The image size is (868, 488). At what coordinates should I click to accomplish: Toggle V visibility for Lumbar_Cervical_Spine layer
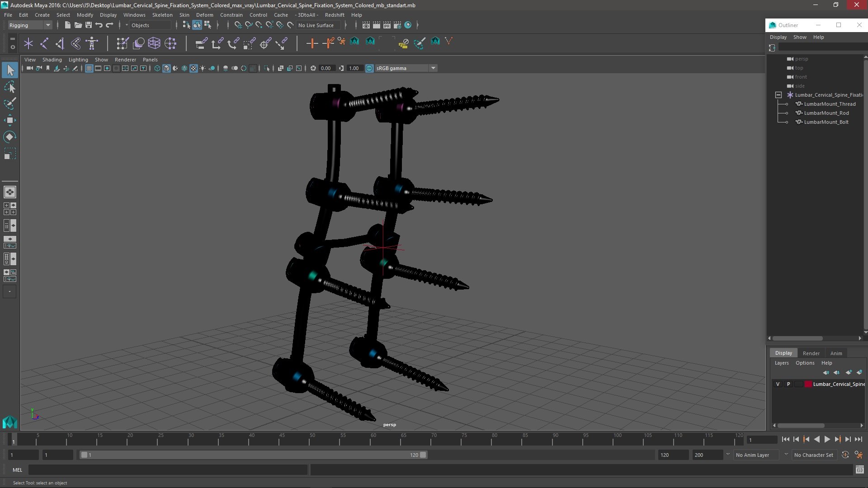tap(778, 384)
